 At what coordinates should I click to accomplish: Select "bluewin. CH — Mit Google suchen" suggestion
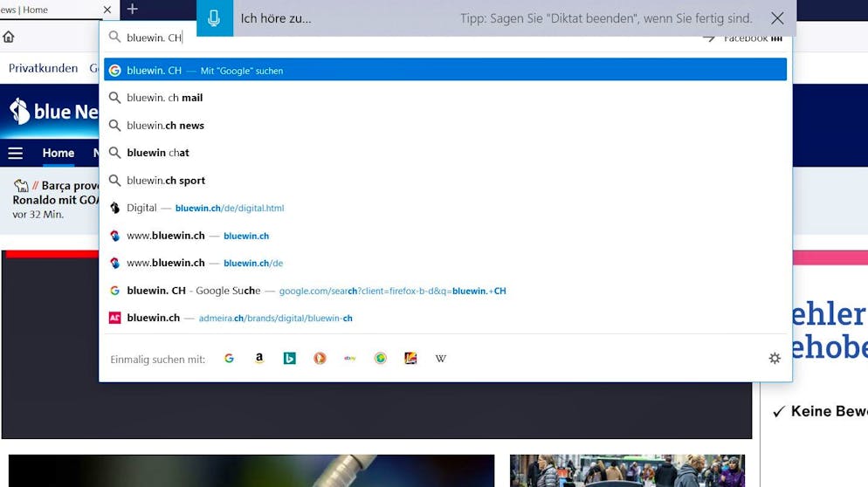click(x=445, y=71)
